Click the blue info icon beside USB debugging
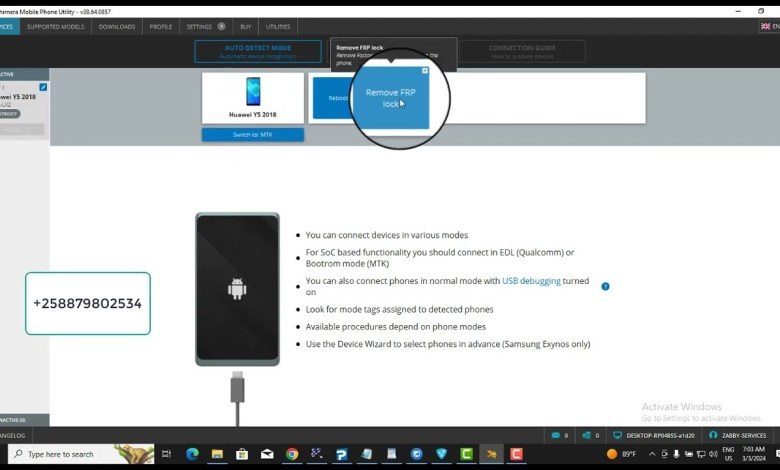780x470 pixels. click(x=605, y=286)
